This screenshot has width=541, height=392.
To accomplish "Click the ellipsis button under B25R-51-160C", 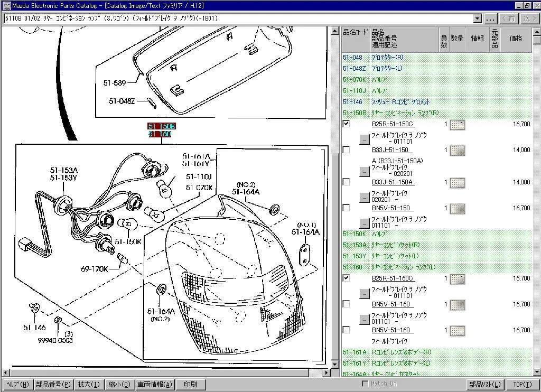I will [364, 294].
